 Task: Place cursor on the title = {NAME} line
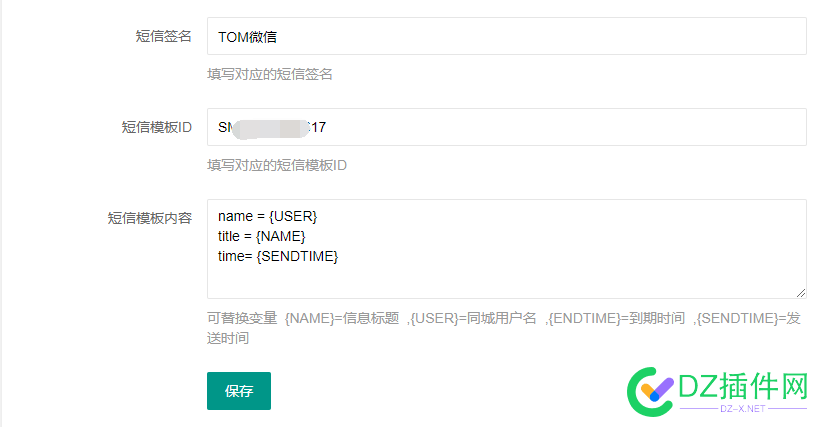(x=262, y=236)
